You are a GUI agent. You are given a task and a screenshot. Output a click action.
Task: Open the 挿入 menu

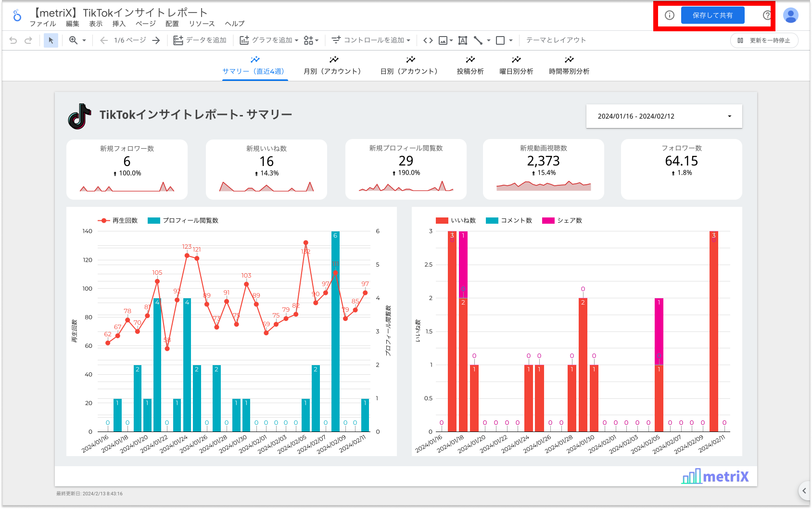tap(119, 24)
